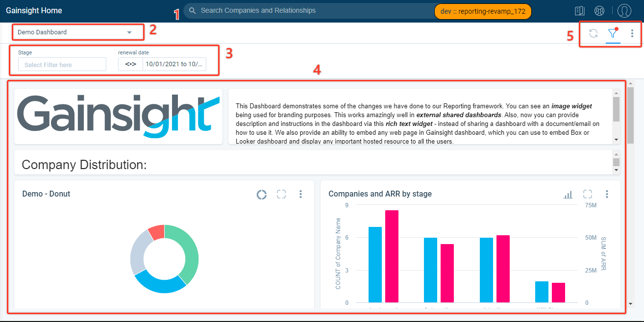The width and height of the screenshot is (644, 322).
Task: Click the search magnifier icon
Action: click(193, 11)
